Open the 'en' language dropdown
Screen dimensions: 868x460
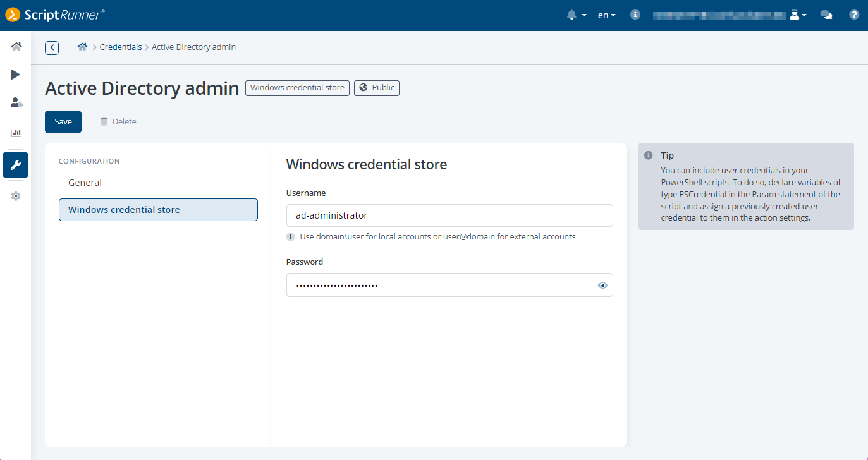pyautogui.click(x=607, y=15)
